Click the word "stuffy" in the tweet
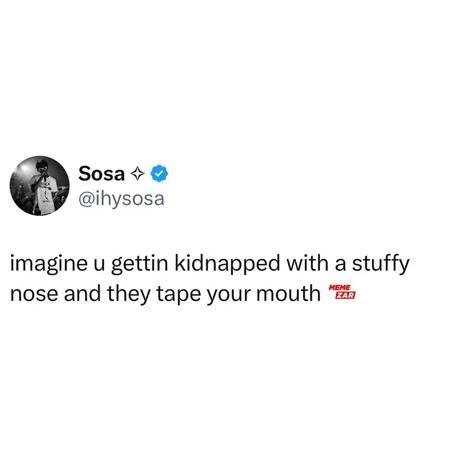This screenshot has height=460, width=460. pos(380,263)
